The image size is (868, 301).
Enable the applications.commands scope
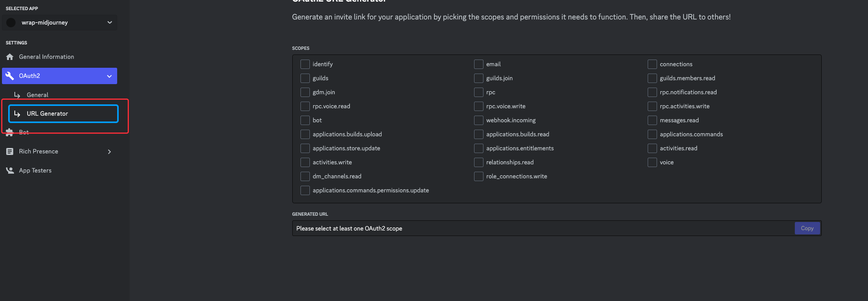click(652, 134)
